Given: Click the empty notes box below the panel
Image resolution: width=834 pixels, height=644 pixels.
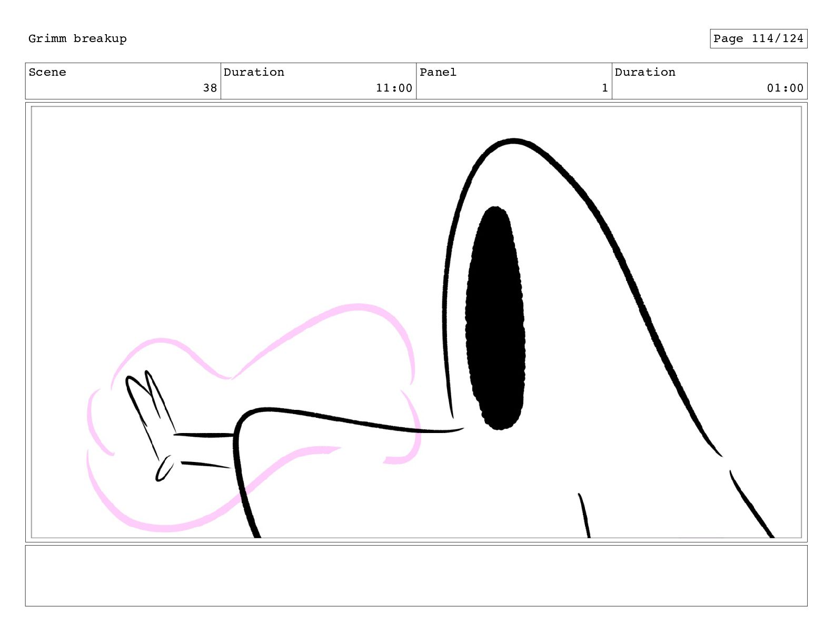Looking at the screenshot, I should pyautogui.click(x=416, y=576).
